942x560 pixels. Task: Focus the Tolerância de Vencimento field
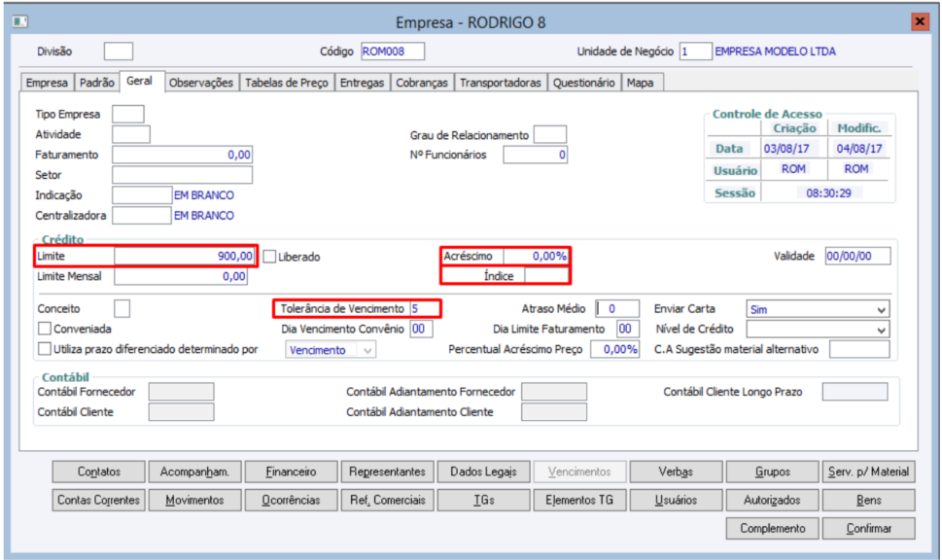coord(425,309)
